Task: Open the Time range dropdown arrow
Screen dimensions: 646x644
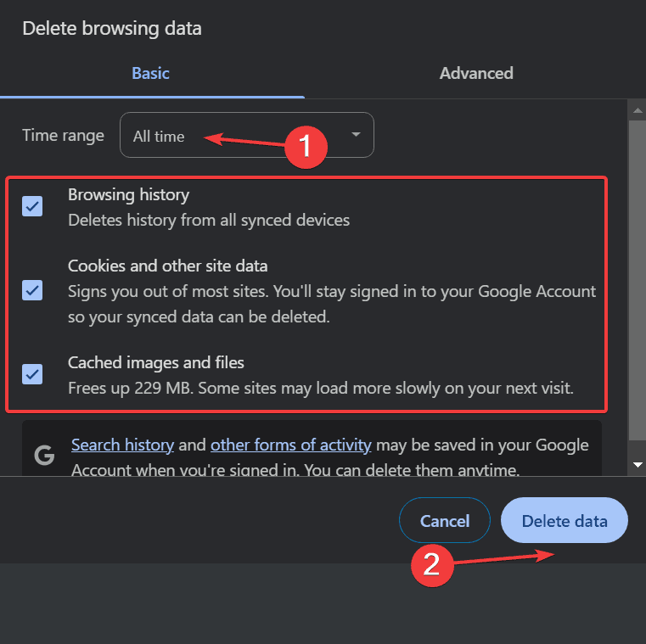Action: pos(356,135)
